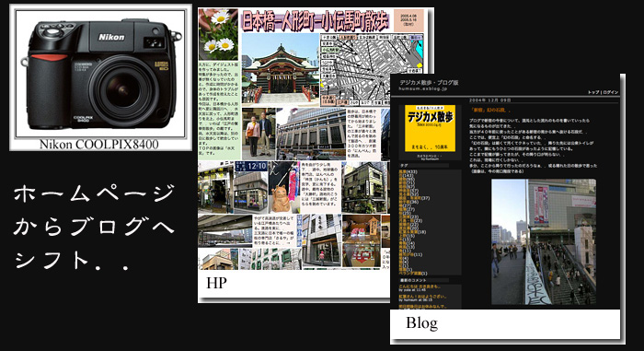Click the blog post date 2004年 12月 09日
The height and width of the screenshot is (351, 644).
coord(490,100)
